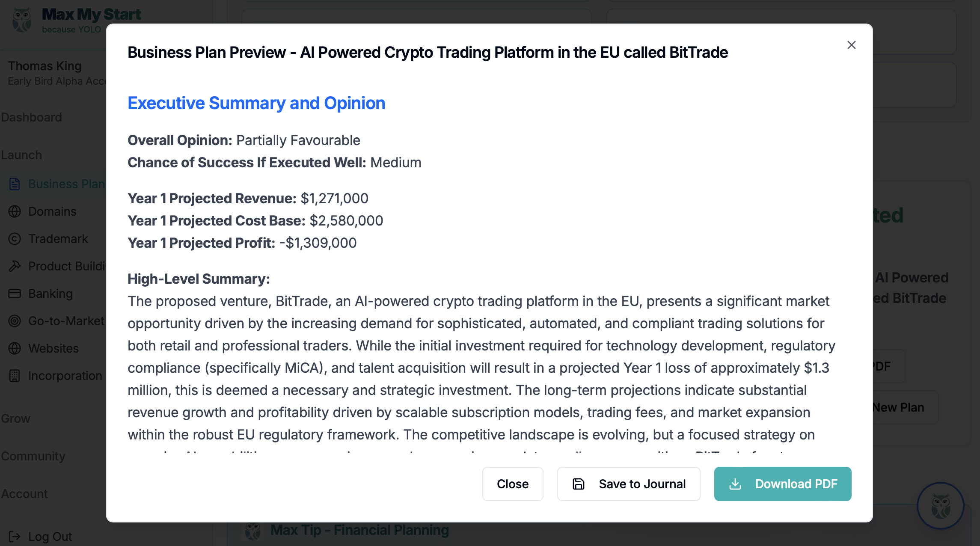The width and height of the screenshot is (980, 546).
Task: Click the Domains globe icon
Action: click(x=15, y=211)
